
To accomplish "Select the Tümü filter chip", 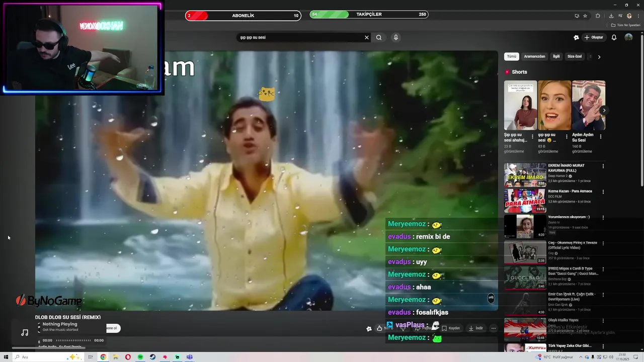I will (511, 56).
